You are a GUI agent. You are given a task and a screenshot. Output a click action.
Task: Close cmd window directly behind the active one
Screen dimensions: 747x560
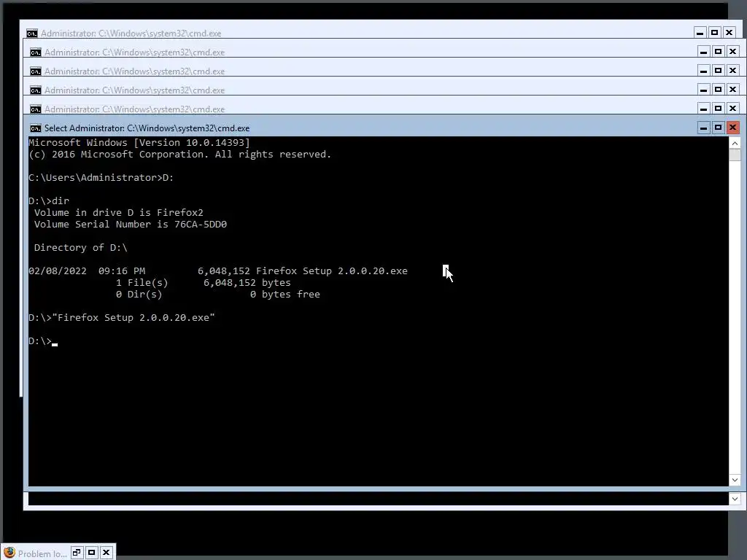[732, 109]
